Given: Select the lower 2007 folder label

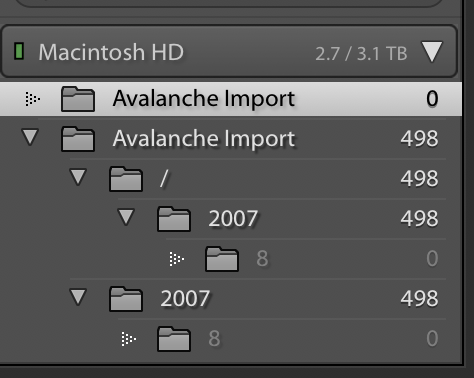Looking at the screenshot, I should point(185,298).
